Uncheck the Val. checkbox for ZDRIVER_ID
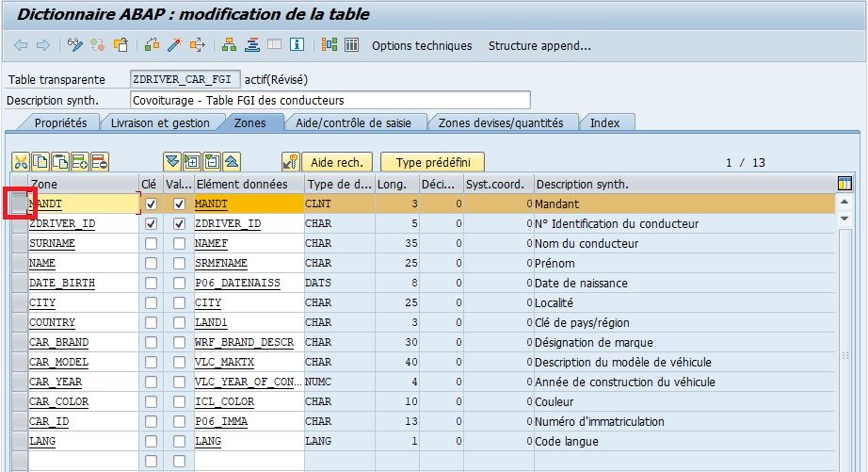The width and height of the screenshot is (868, 472). pos(180,224)
